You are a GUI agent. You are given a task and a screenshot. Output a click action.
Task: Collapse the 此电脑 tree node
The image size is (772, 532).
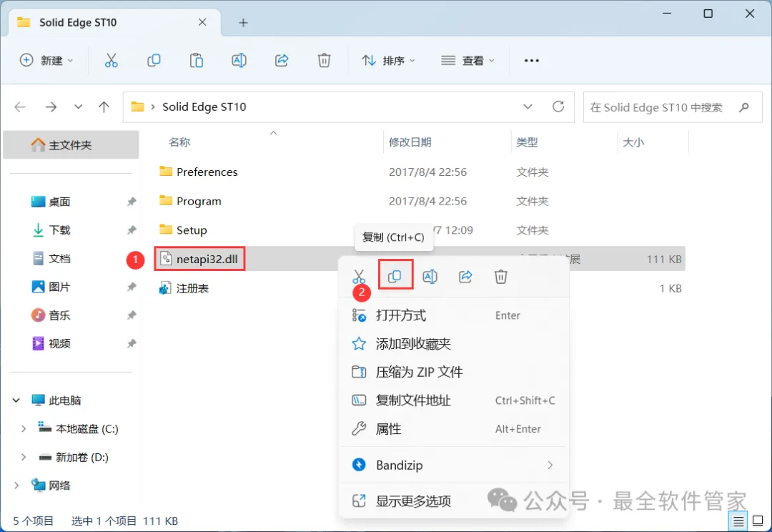coord(16,400)
